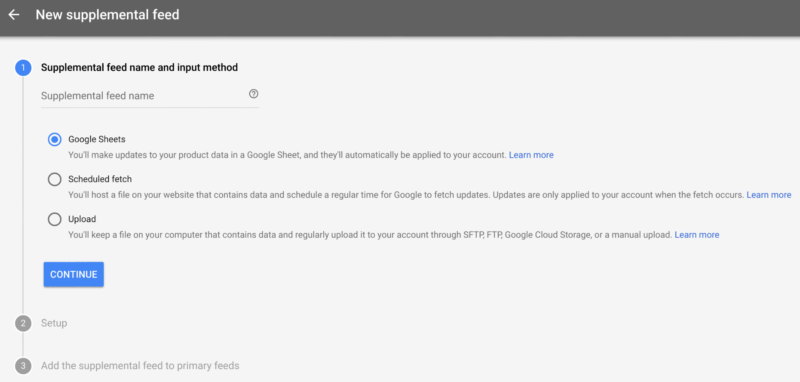
Task: Collapse Supplemental feed name and input method heading
Action: click(139, 67)
